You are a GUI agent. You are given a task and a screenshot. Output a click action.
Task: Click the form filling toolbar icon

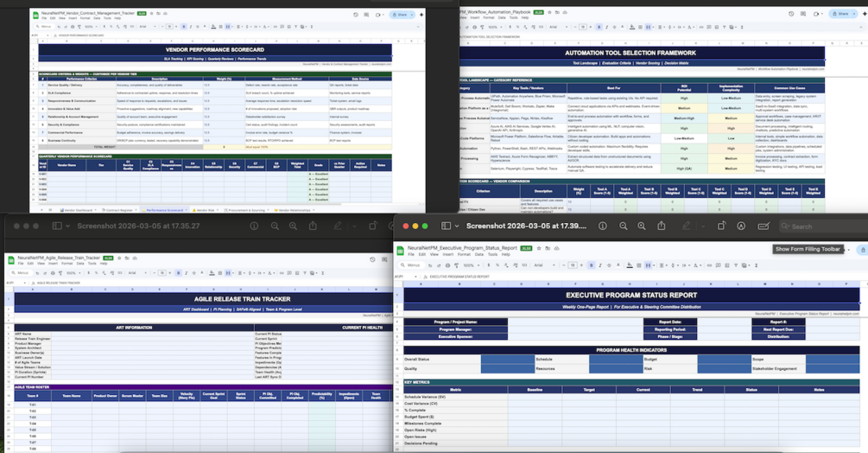point(763,226)
